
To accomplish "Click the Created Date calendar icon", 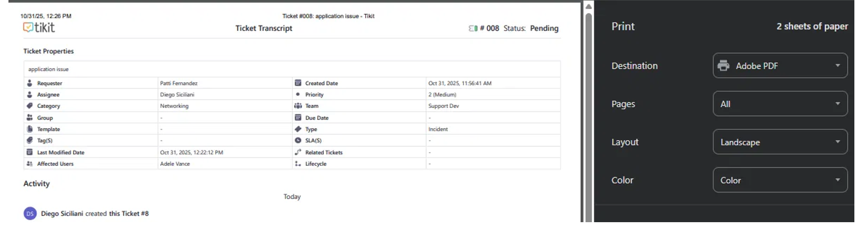I will 298,83.
